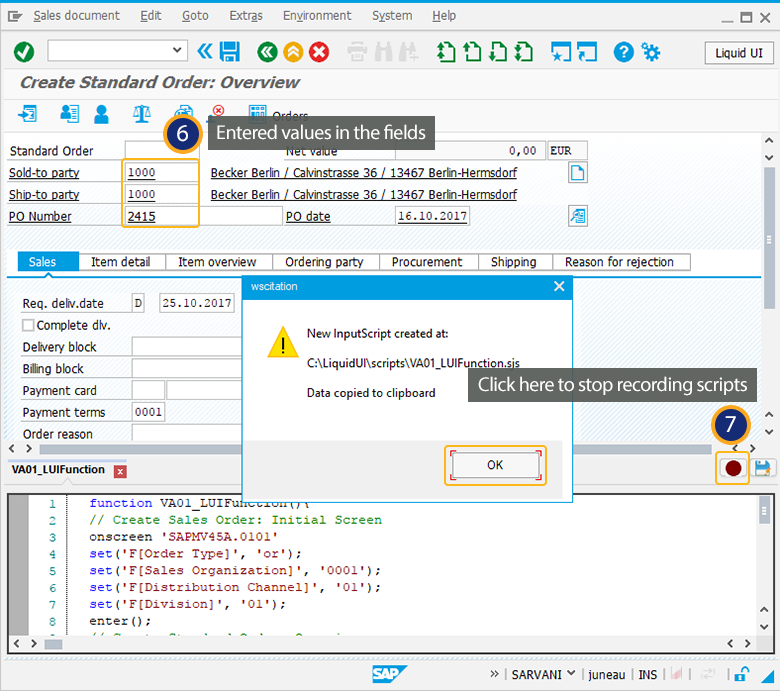
Task: Click the First Page icon
Action: tap(446, 51)
